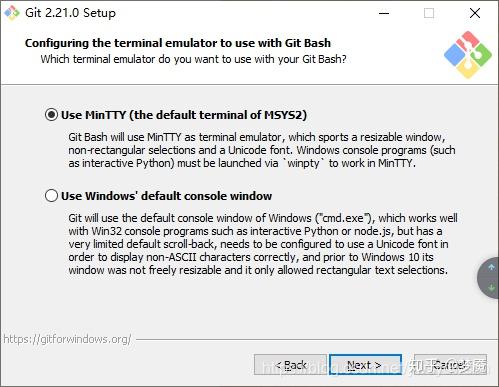This screenshot has height=387, width=499.
Task: Click the down arrow on floating widget
Action: click(x=491, y=287)
